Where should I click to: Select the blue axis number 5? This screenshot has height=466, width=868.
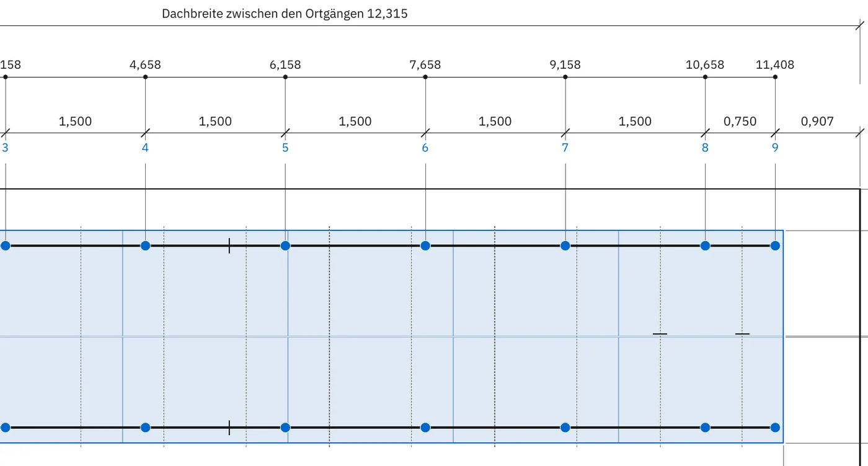(x=285, y=147)
